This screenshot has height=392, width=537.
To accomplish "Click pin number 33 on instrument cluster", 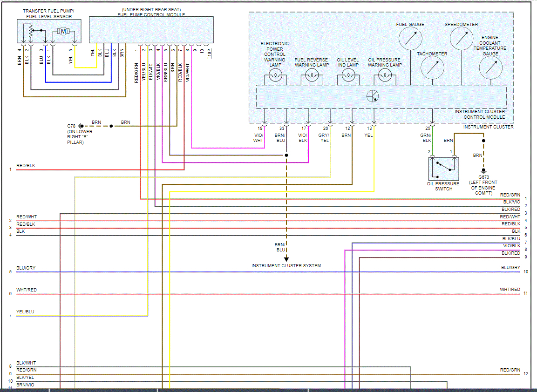I will pyautogui.click(x=282, y=128).
